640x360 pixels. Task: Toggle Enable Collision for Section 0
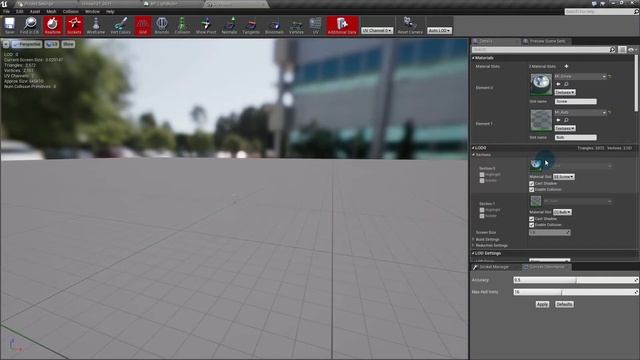[x=531, y=189]
